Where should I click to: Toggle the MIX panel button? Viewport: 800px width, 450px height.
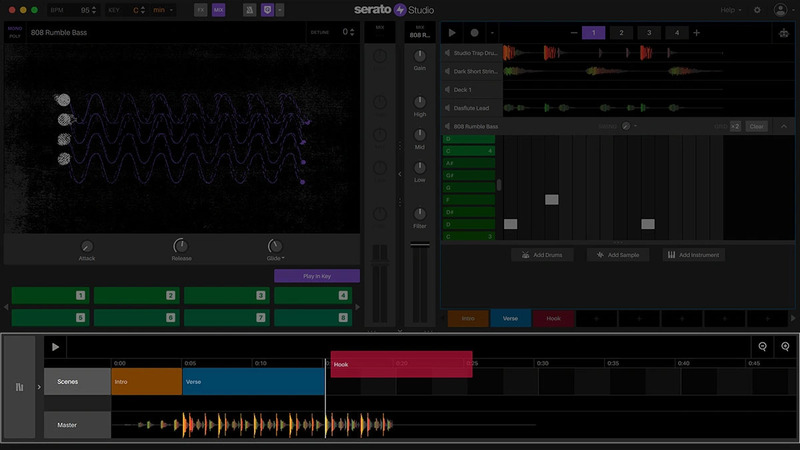coord(219,10)
